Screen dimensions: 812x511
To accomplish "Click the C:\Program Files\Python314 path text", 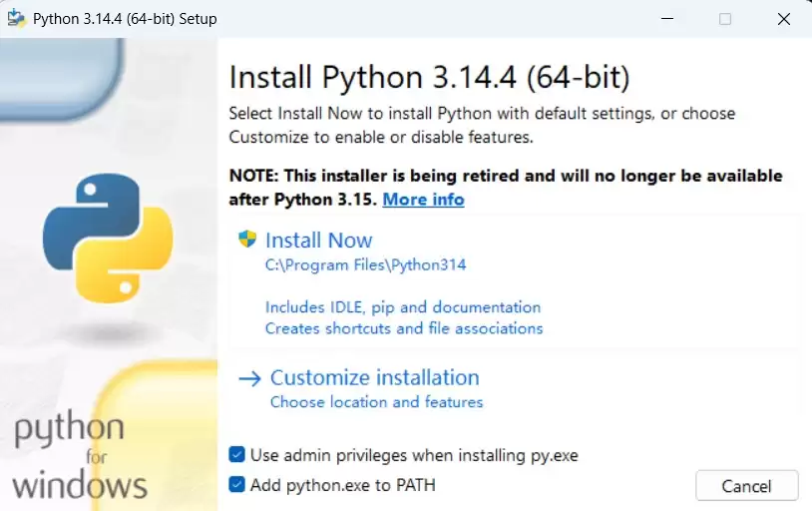I will point(366,264).
